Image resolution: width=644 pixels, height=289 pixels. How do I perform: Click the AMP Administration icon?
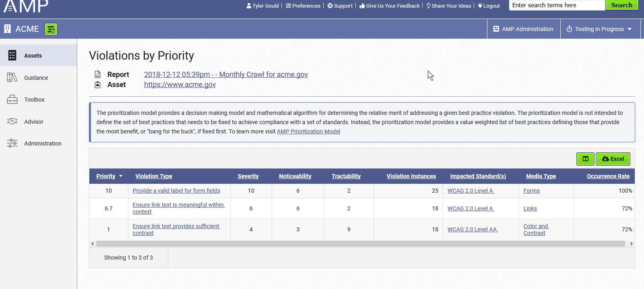496,29
